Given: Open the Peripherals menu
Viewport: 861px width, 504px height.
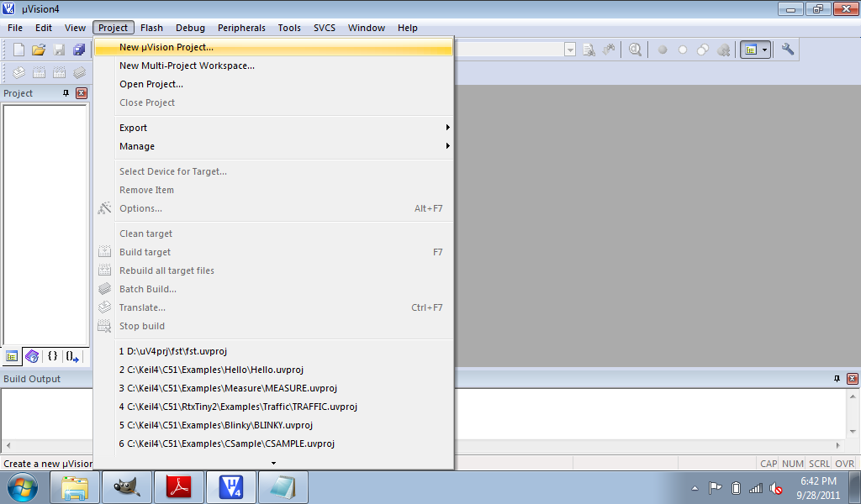Looking at the screenshot, I should tap(241, 28).
